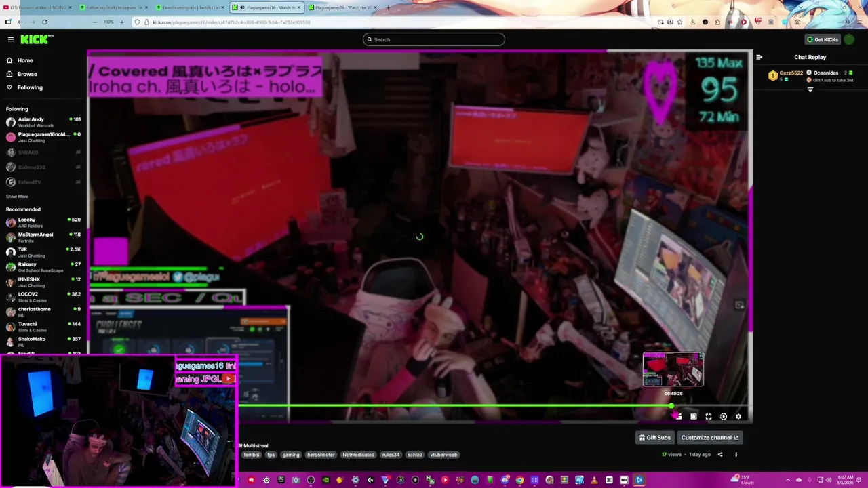Select the heroshooter tag
Image resolution: width=868 pixels, height=488 pixels.
pyautogui.click(x=321, y=455)
